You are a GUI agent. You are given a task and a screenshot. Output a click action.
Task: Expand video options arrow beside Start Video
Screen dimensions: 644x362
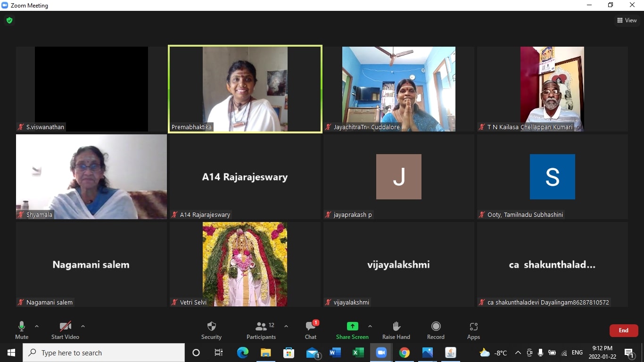(83, 326)
